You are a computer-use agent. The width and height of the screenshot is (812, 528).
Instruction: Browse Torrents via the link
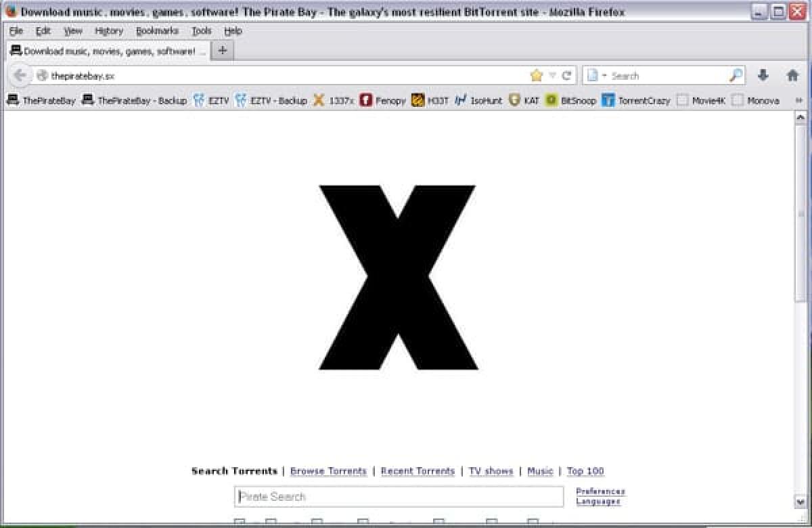pyautogui.click(x=328, y=470)
